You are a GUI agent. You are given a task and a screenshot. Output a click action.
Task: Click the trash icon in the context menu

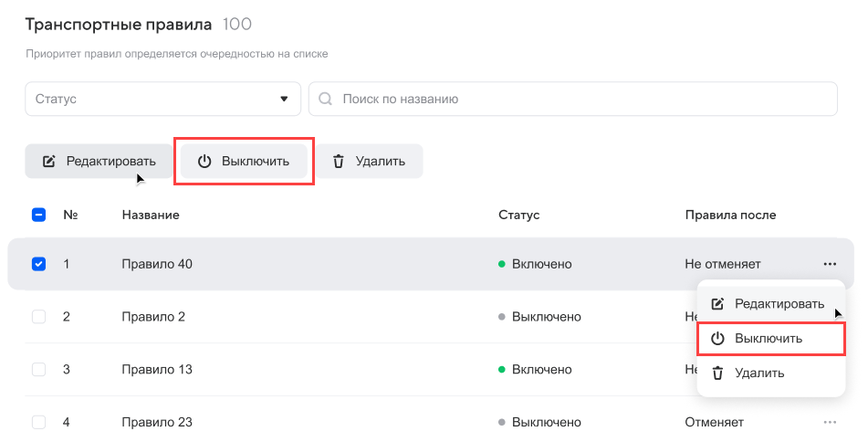717,373
